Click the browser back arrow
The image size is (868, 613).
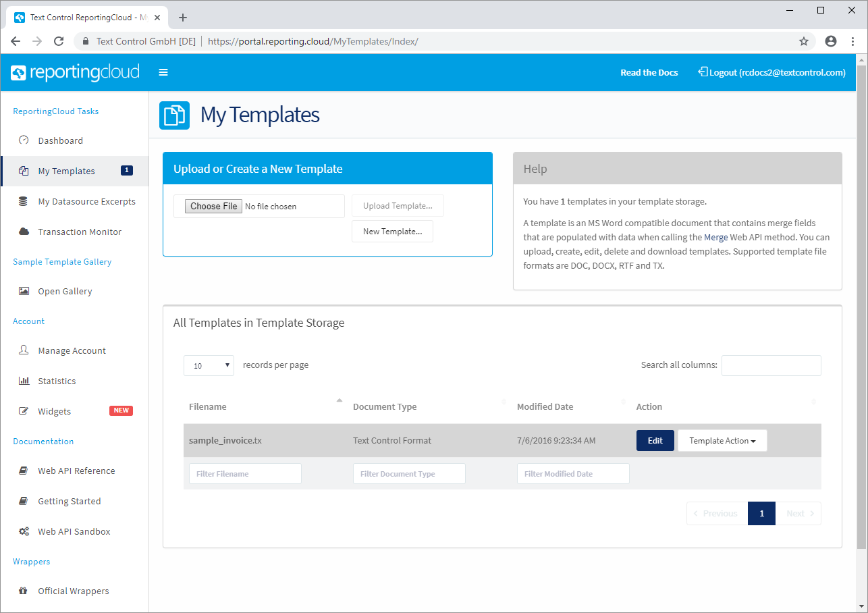(16, 41)
